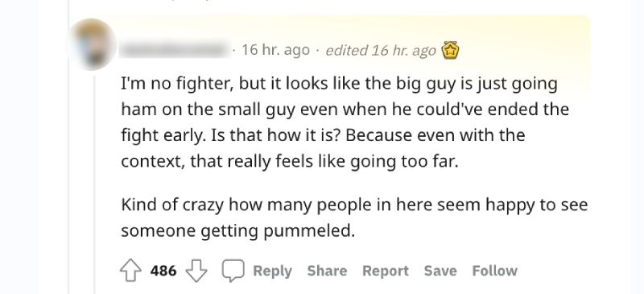The height and width of the screenshot is (294, 644).
Task: Open the '16 hr. ago' timestamp permalink
Action: tap(275, 50)
